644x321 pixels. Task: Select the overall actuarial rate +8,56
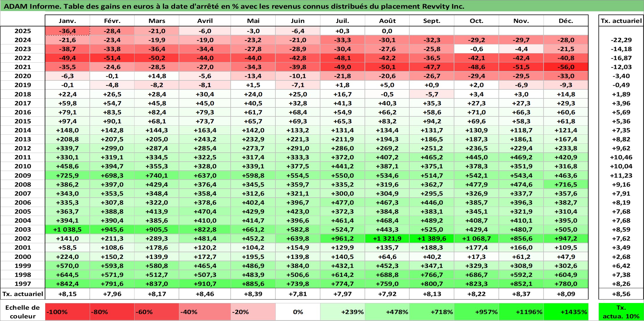pos(621,294)
